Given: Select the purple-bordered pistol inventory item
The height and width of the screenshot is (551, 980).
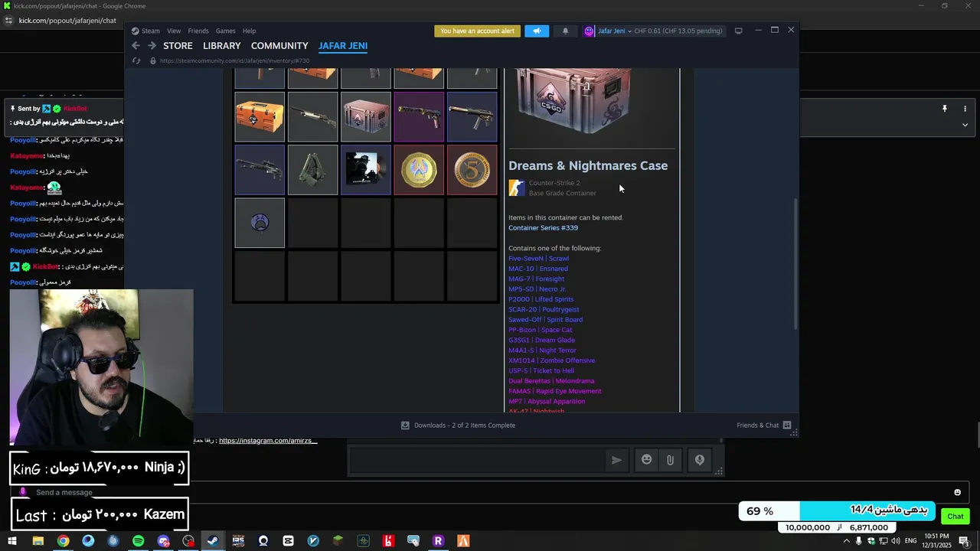Looking at the screenshot, I should point(419,117).
